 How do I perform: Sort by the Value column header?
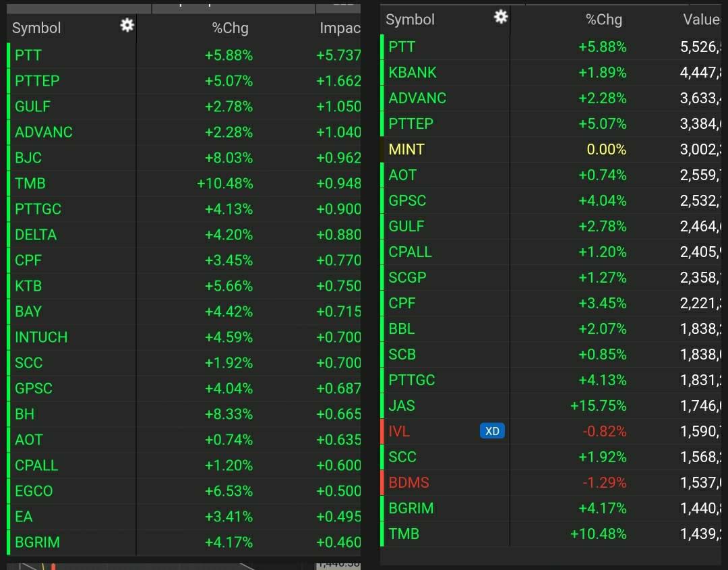pyautogui.click(x=701, y=20)
